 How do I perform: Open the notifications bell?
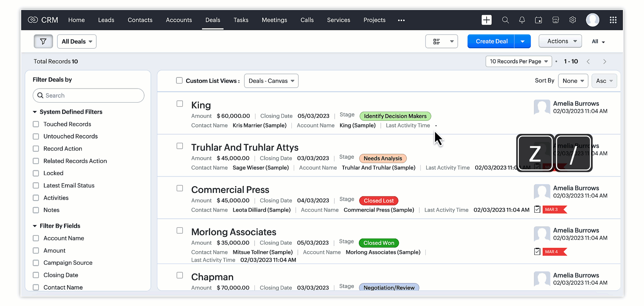click(522, 20)
